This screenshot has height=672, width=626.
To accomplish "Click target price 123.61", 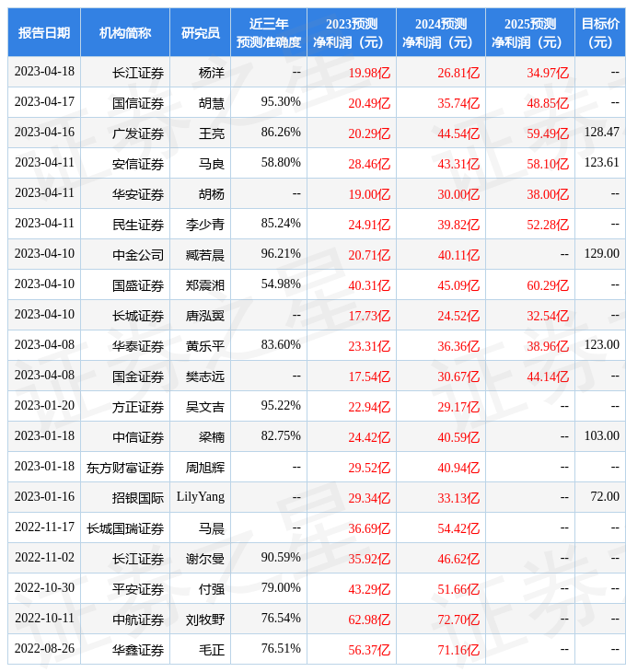I will click(601, 163).
